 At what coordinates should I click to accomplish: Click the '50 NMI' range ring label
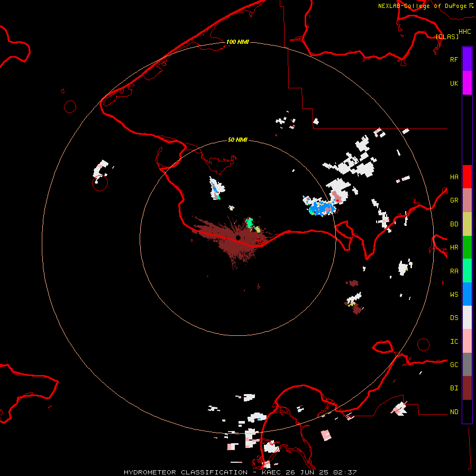click(x=237, y=140)
